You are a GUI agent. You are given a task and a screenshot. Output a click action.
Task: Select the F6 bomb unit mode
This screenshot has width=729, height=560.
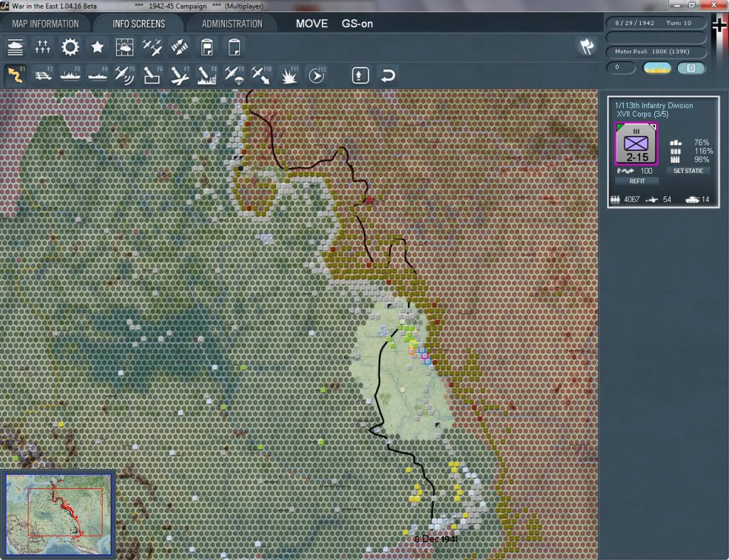(152, 75)
